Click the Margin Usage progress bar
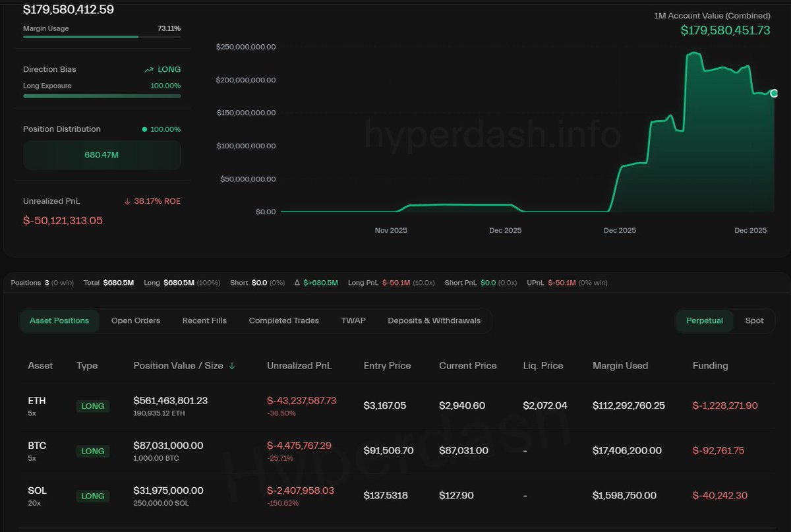 [102, 37]
